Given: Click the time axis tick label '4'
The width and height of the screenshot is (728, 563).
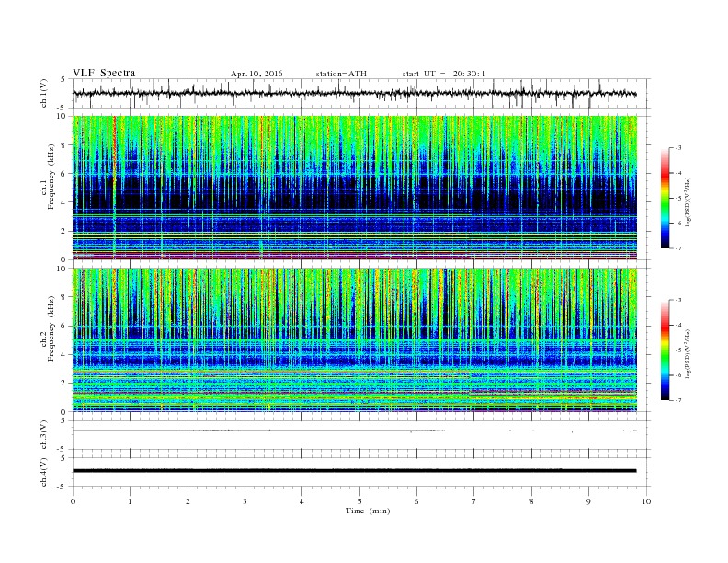Looking at the screenshot, I should coord(302,501).
